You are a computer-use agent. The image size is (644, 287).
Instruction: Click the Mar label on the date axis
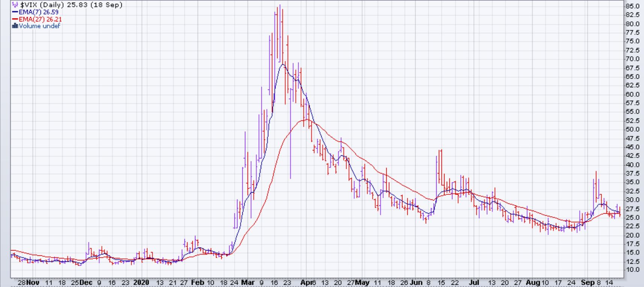point(248,282)
